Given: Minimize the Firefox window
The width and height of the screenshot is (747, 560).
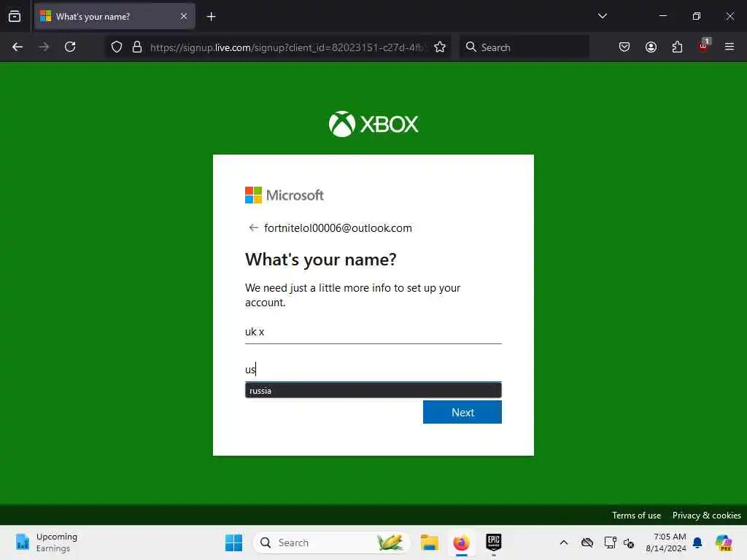Looking at the screenshot, I should 662,16.
